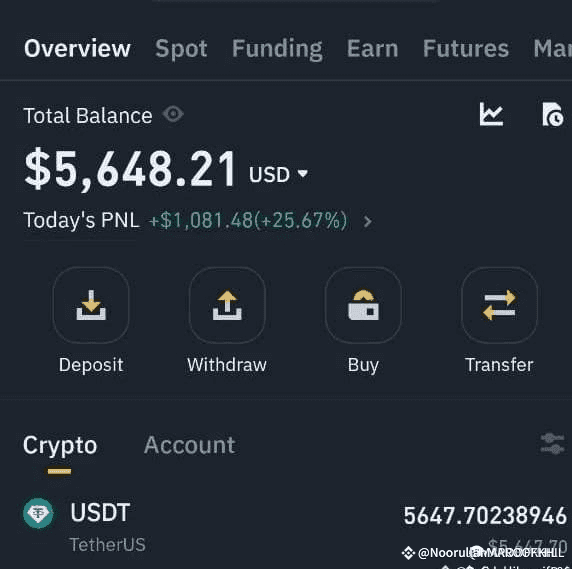Select the Crypto tab
Screen dimensions: 572x569
pos(60,446)
